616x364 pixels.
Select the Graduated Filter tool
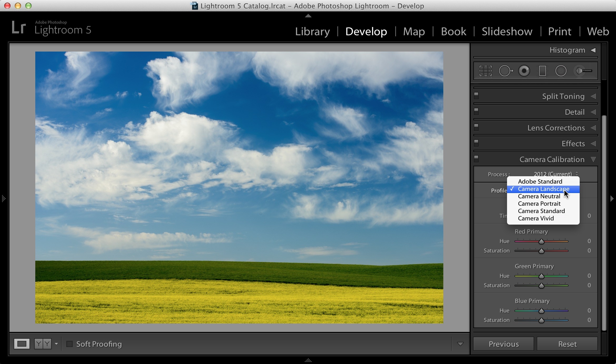coord(542,71)
